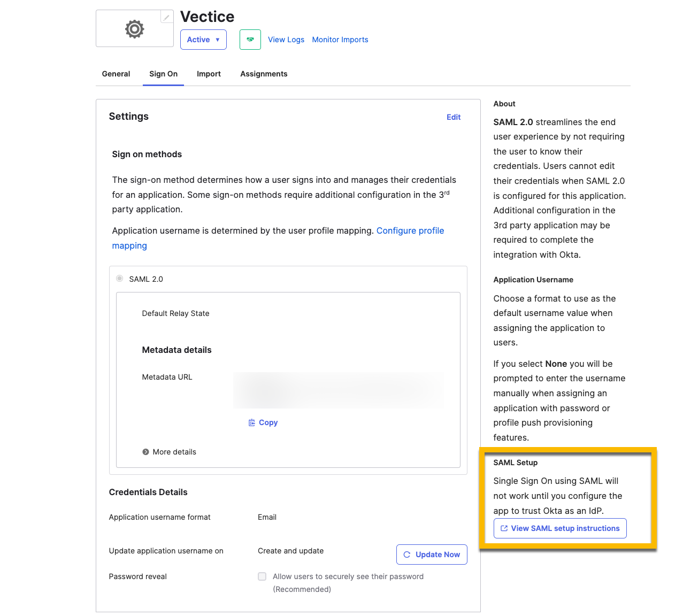
Task: Open the Sign On tab
Action: coord(163,74)
